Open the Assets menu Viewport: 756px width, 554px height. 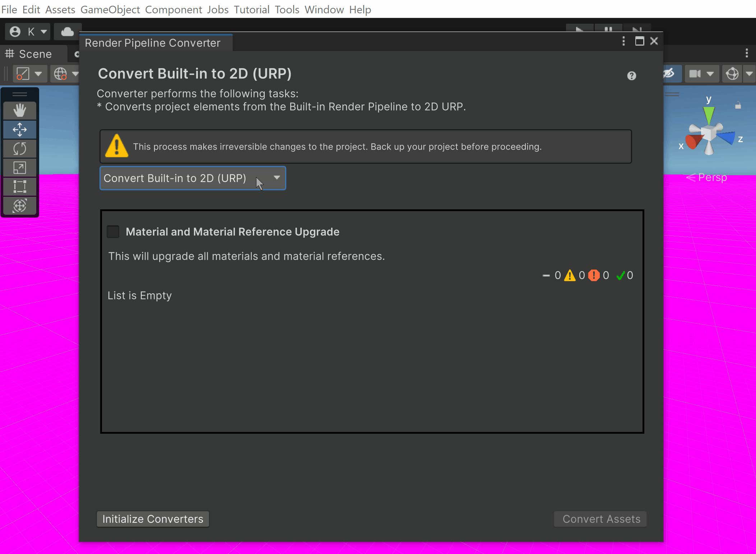tap(60, 9)
